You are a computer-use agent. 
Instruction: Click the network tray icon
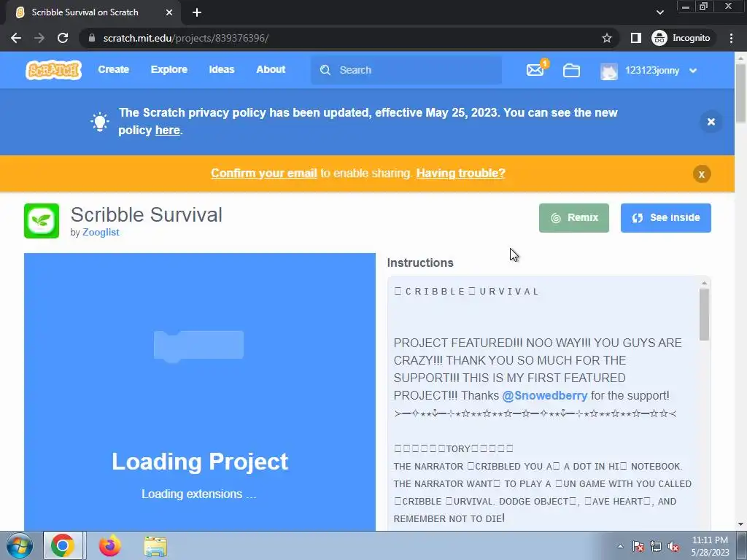click(656, 546)
